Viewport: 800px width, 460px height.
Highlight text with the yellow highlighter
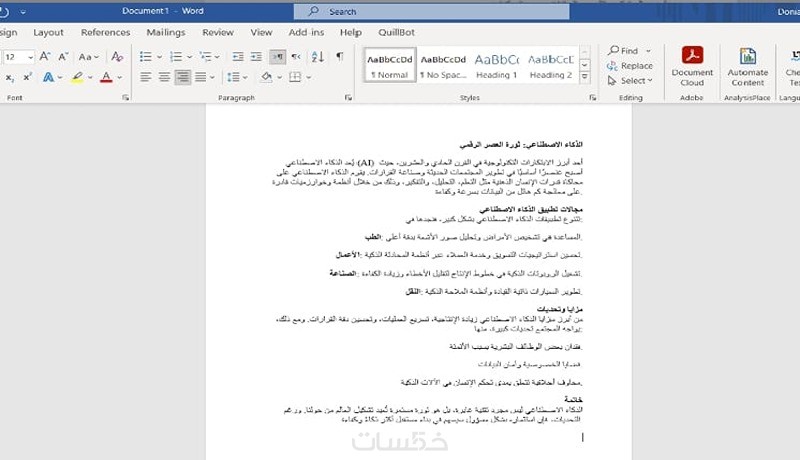point(77,78)
